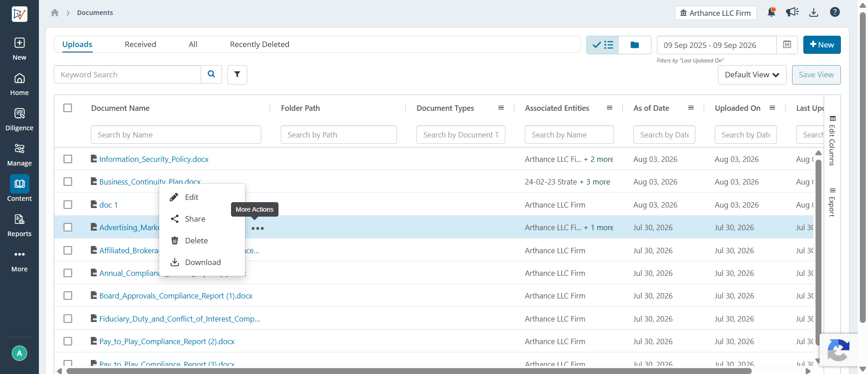Switch to folder view icon

635,45
